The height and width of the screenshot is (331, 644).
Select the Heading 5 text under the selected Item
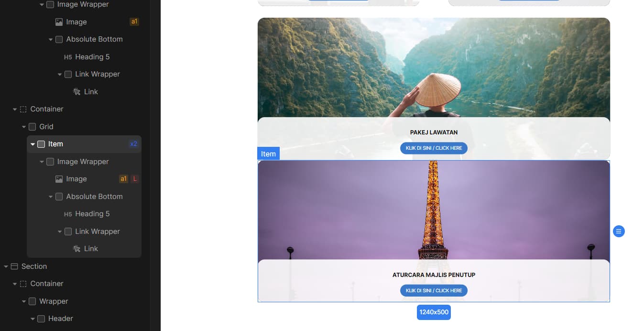(92, 214)
